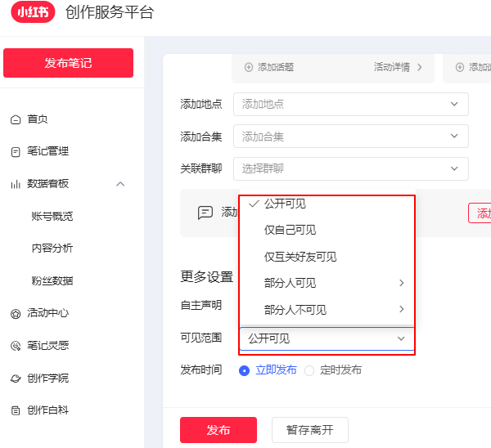The image size is (491, 448).
Task: Click the 选择群聊 dropdown arrow
Action: pos(454,168)
